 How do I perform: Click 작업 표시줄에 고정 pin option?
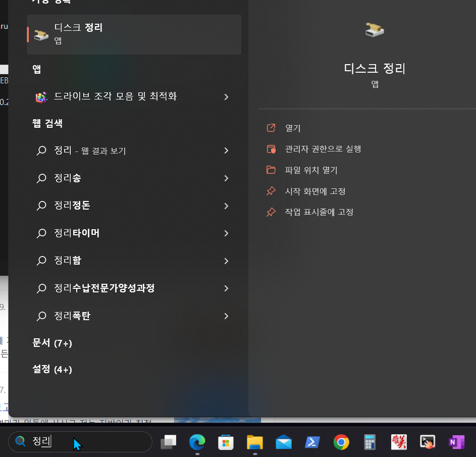319,212
